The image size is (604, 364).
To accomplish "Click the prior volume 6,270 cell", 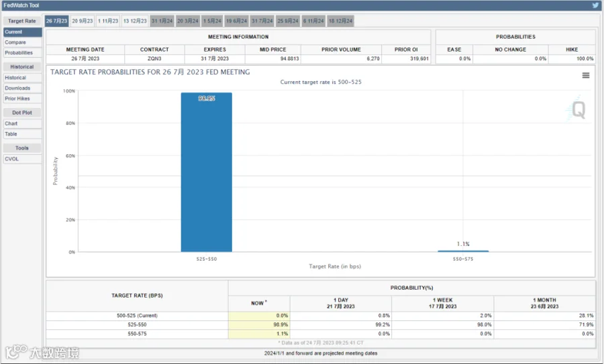I will [x=342, y=58].
